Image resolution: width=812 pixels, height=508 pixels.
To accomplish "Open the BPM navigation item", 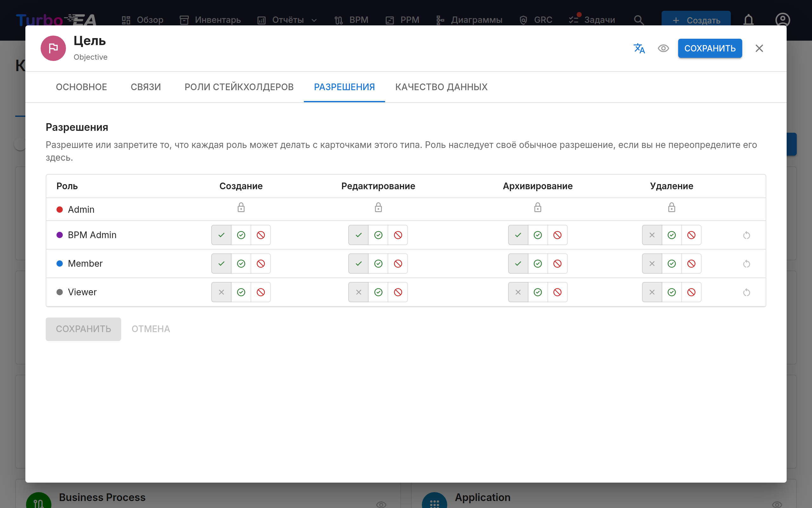I will [351, 20].
